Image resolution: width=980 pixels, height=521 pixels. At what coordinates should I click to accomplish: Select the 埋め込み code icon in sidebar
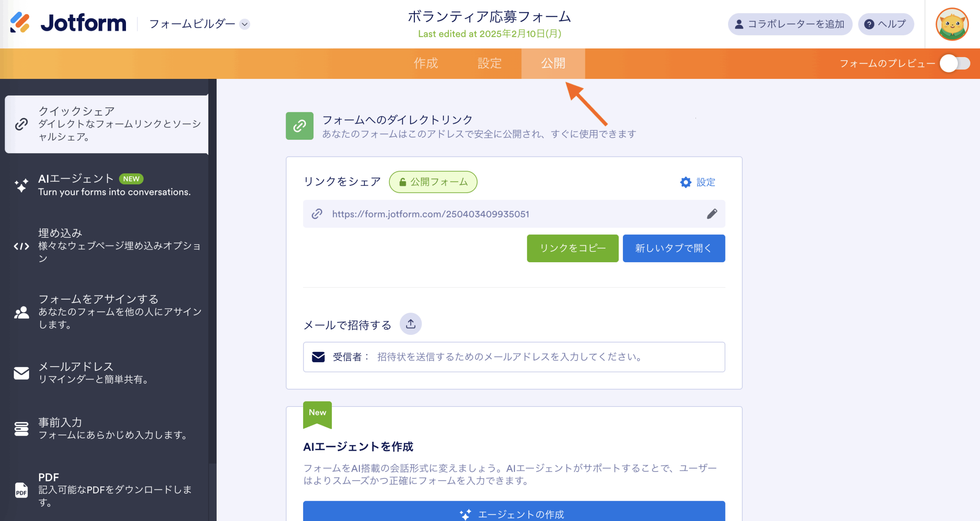[x=21, y=246]
